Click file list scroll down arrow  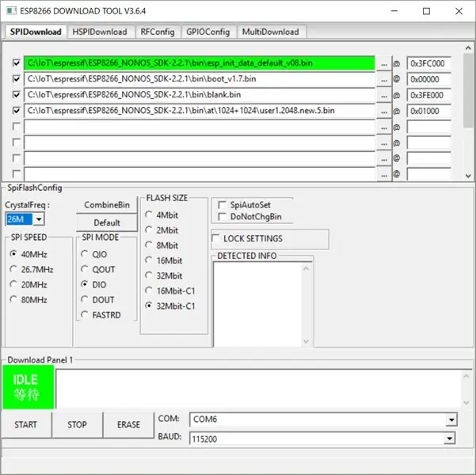[x=468, y=176]
